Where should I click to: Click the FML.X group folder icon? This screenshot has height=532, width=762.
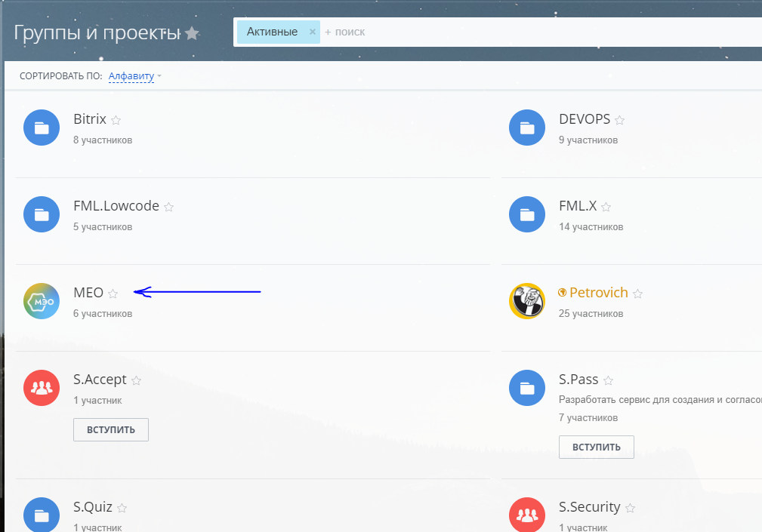tap(527, 214)
